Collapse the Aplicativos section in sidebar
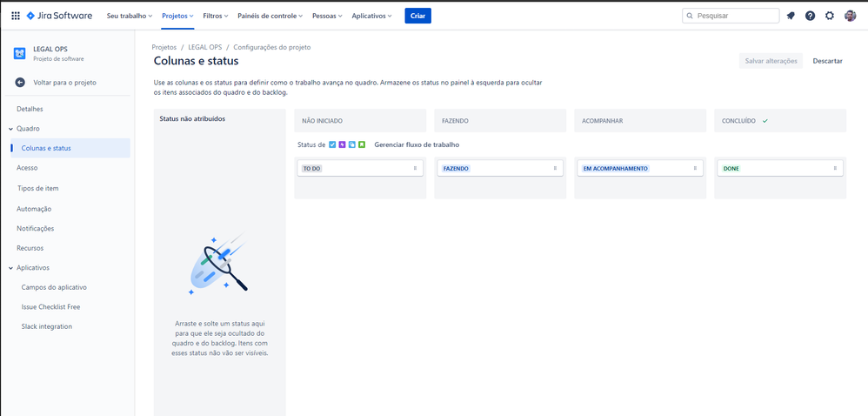Image resolution: width=868 pixels, height=416 pixels. [x=11, y=268]
